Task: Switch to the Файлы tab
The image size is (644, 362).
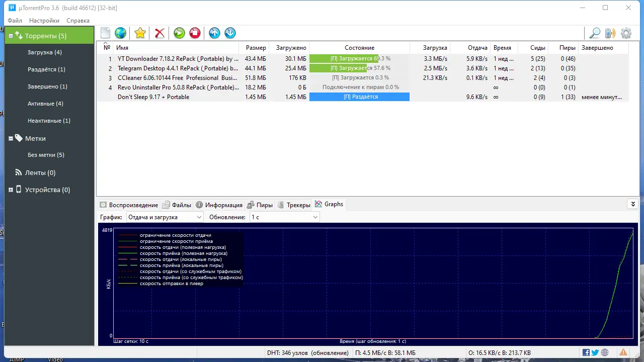Action: pos(177,205)
